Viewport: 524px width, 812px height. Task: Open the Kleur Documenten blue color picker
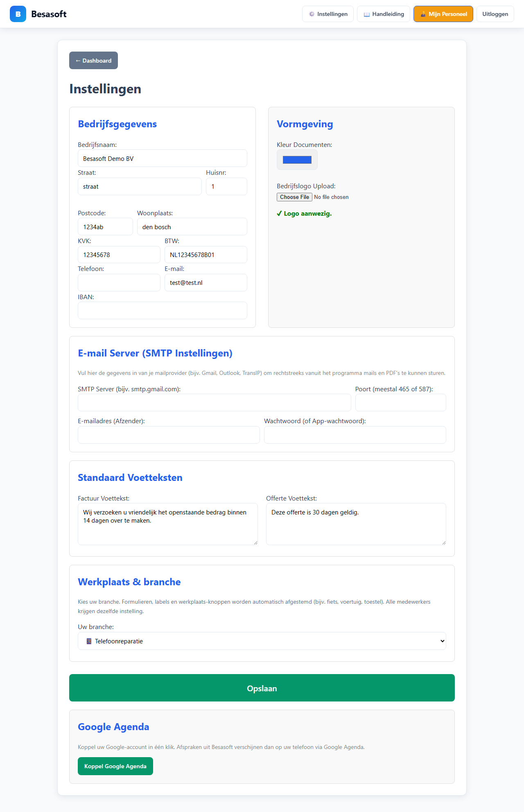(x=297, y=160)
